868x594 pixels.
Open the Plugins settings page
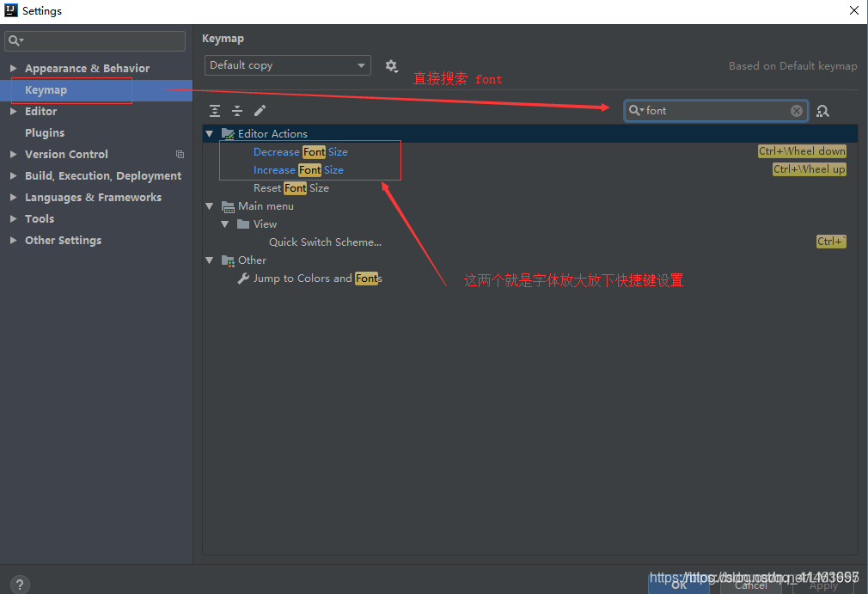pyautogui.click(x=45, y=133)
